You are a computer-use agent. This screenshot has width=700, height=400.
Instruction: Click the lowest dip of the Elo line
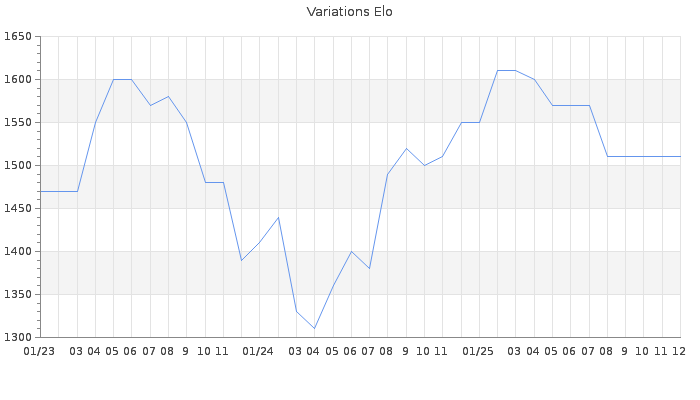(314, 328)
